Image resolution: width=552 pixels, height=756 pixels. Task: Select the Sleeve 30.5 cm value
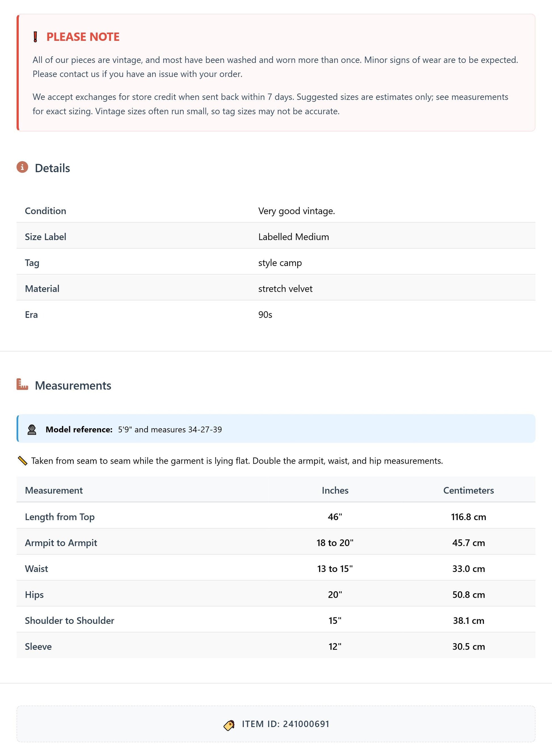pos(469,647)
